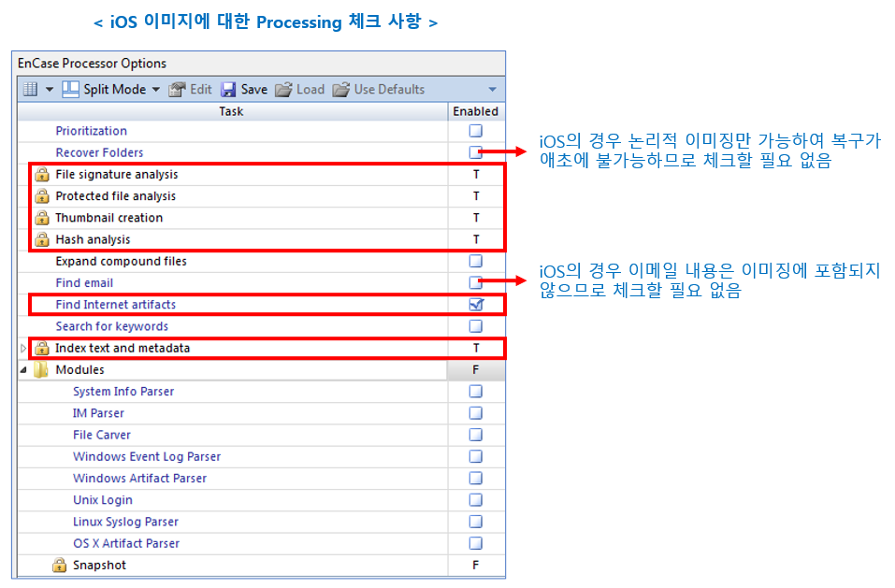The image size is (895, 588).
Task: Enable the Find email checkbox
Action: point(475,282)
